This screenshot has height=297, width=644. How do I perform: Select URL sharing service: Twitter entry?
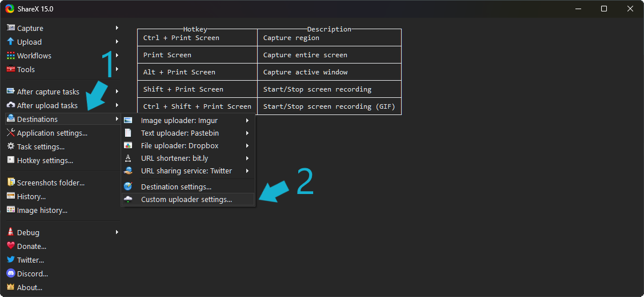click(188, 171)
